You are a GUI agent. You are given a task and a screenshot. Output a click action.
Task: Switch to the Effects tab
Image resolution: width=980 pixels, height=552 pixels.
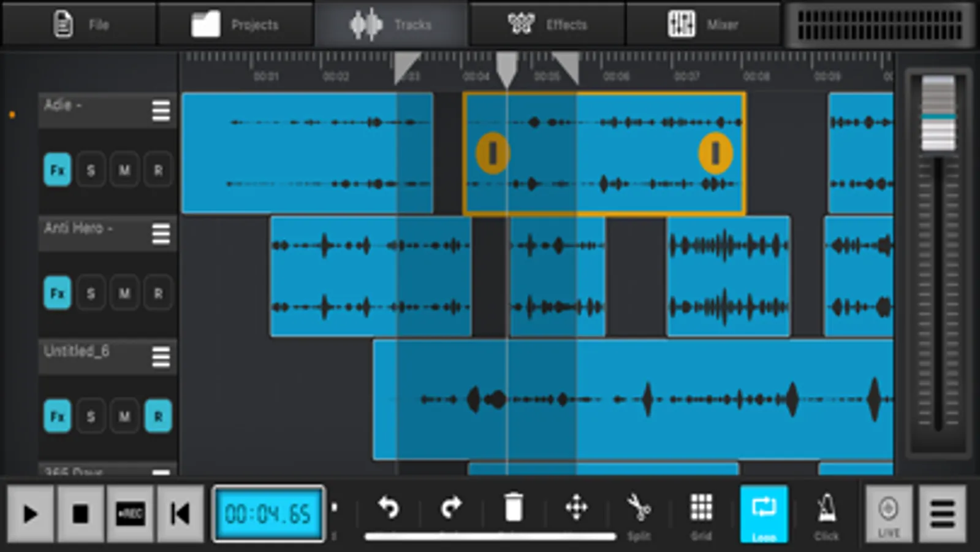(x=547, y=24)
